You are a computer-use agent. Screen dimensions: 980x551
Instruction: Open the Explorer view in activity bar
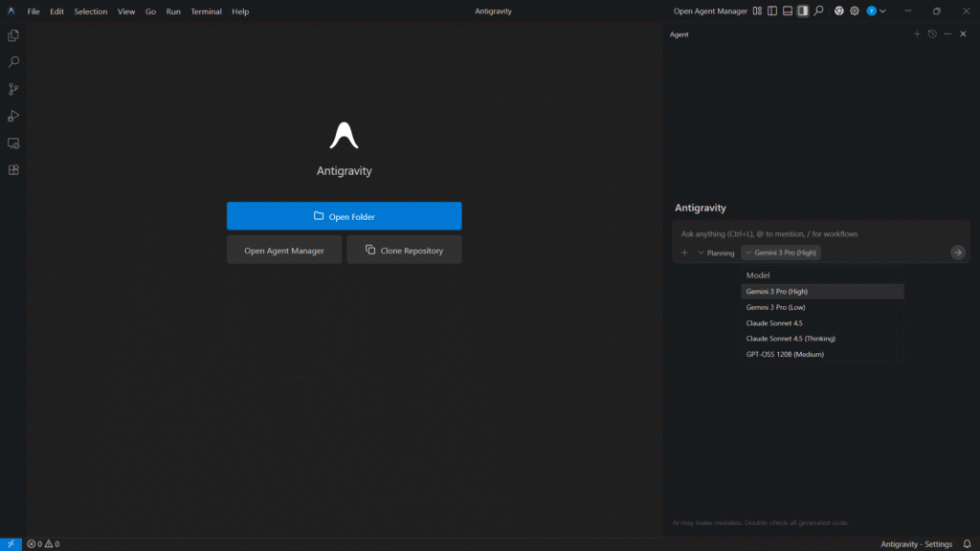(x=13, y=35)
